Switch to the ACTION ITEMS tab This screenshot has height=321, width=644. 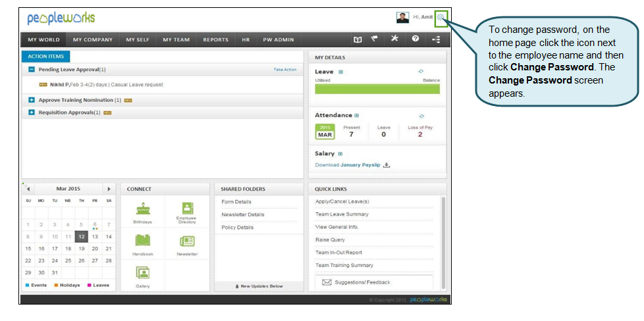pos(46,57)
